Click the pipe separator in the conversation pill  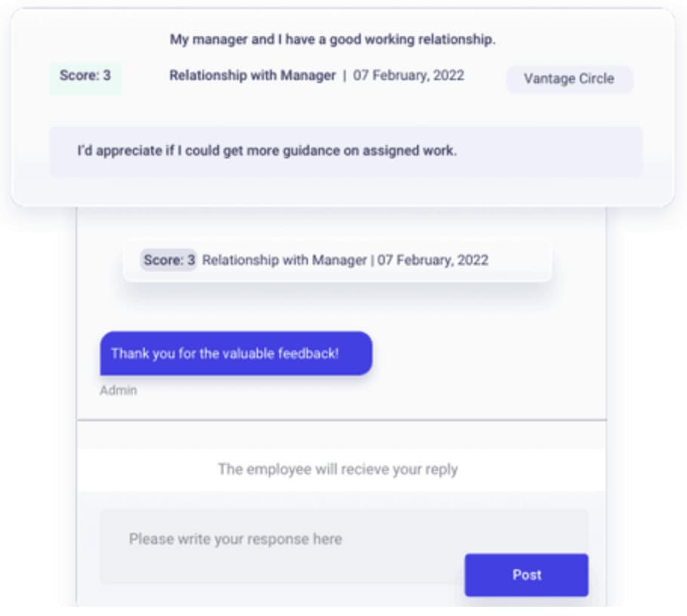(x=372, y=260)
